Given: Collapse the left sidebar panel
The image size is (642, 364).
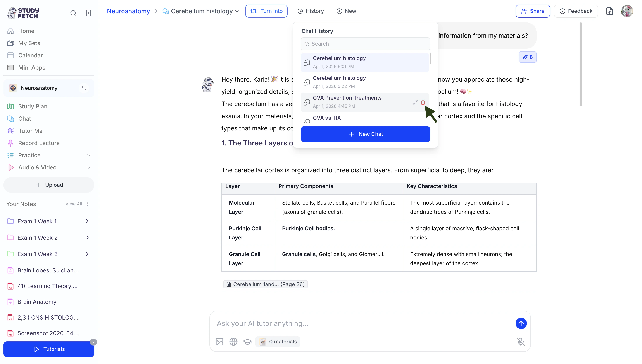Looking at the screenshot, I should coord(88,13).
